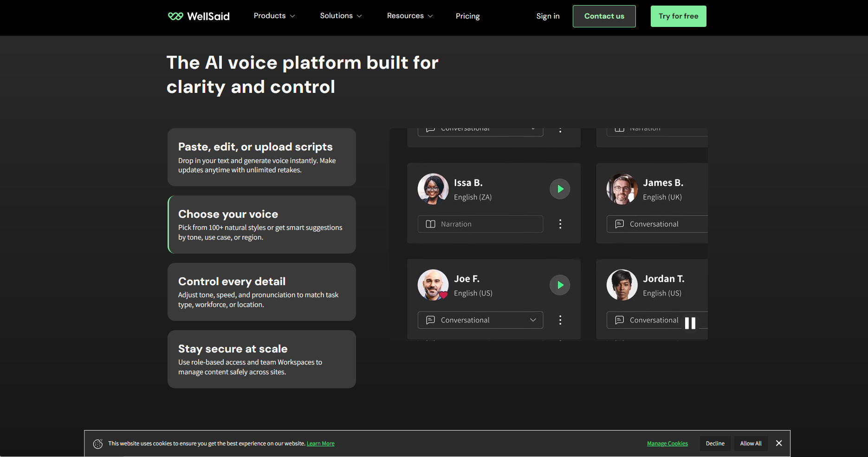Click the WellSaid logo icon
The height and width of the screenshot is (457, 868).
coord(175,16)
